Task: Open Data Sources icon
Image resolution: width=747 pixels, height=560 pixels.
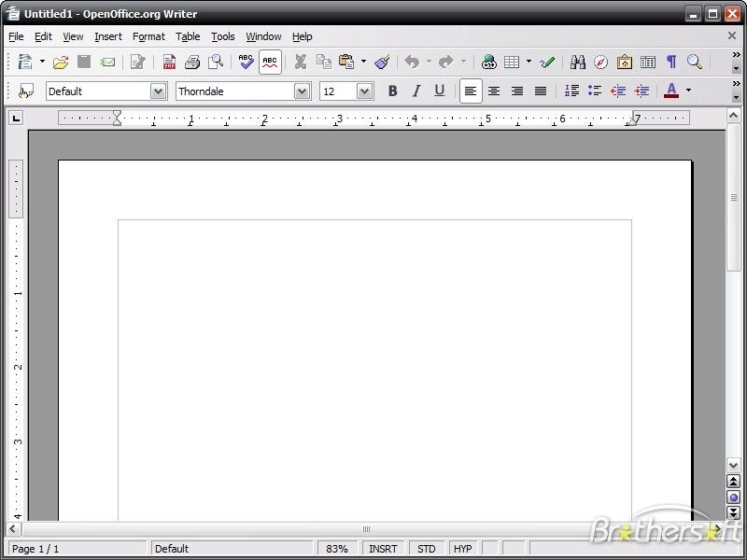Action: click(648, 62)
